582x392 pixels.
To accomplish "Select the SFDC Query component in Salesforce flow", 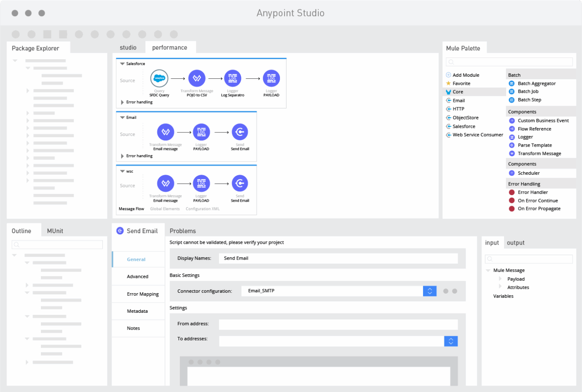I will pos(159,78).
